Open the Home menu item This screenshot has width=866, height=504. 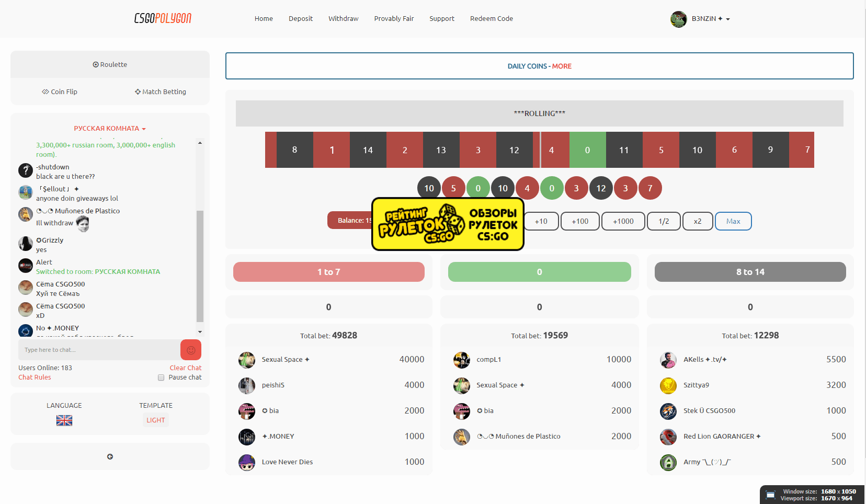click(x=264, y=19)
